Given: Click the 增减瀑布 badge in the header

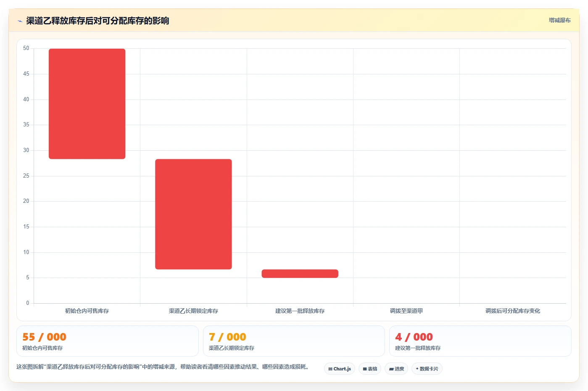Looking at the screenshot, I should pyautogui.click(x=559, y=20).
